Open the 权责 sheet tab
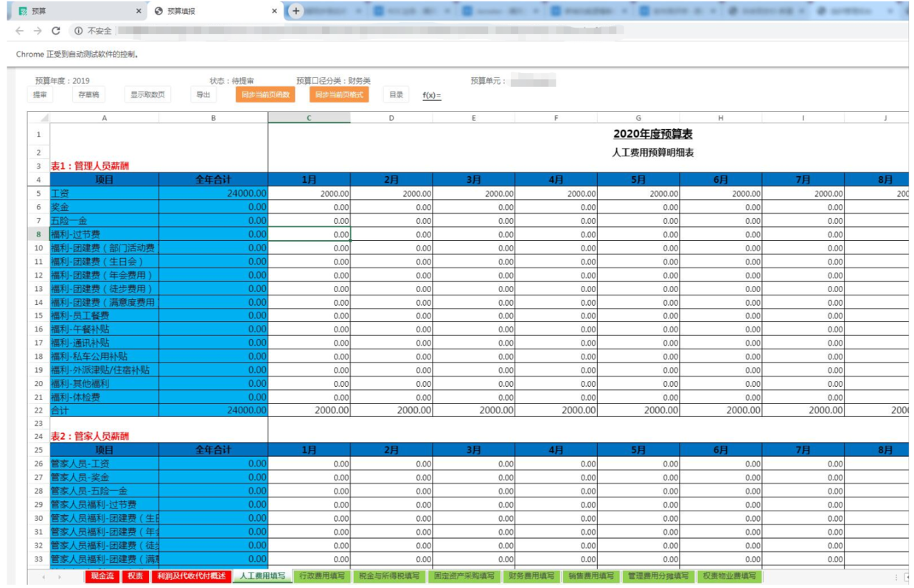914x588 pixels. click(136, 576)
